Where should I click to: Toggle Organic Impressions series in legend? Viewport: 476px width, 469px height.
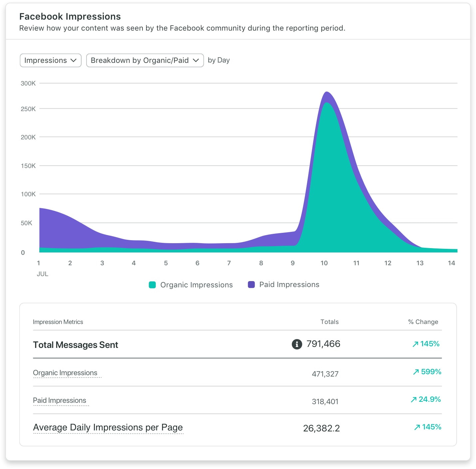(x=196, y=285)
